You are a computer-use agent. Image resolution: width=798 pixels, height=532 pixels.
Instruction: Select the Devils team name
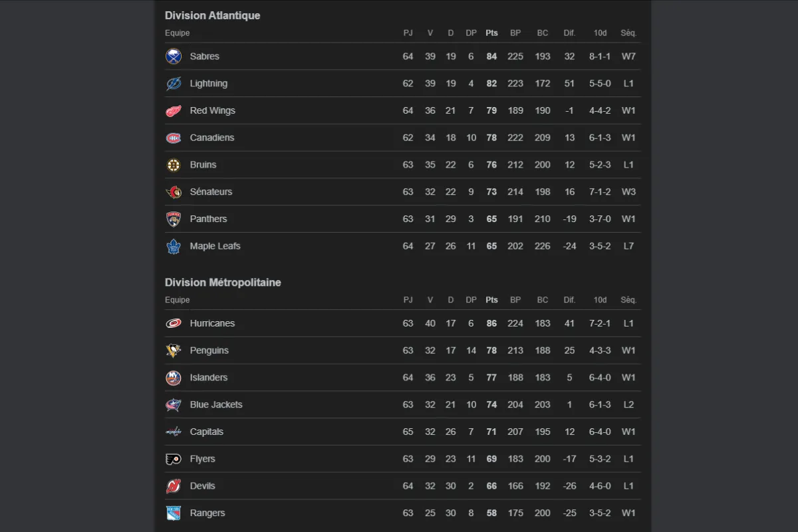[x=202, y=486]
